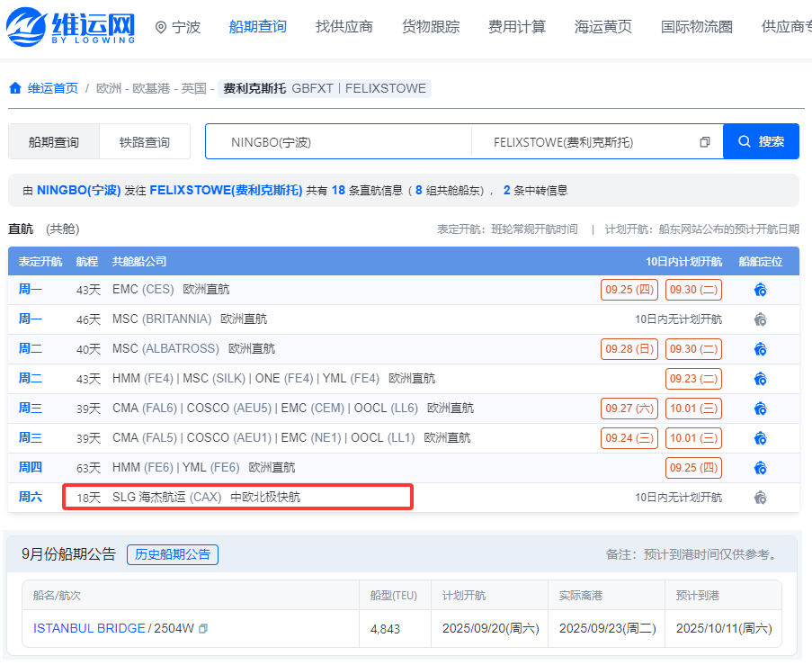Click planned departure 2025/09/20(周六)
This screenshot has width=812, height=665.
490,629
